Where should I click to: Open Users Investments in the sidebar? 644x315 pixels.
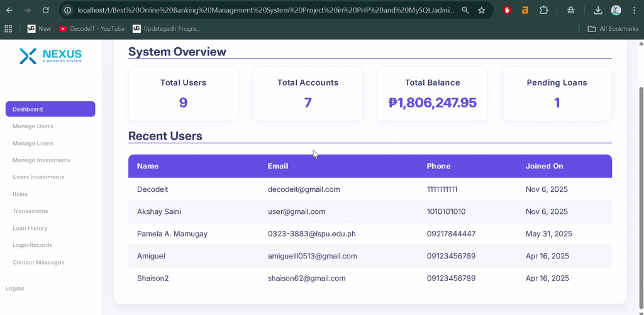(38, 177)
